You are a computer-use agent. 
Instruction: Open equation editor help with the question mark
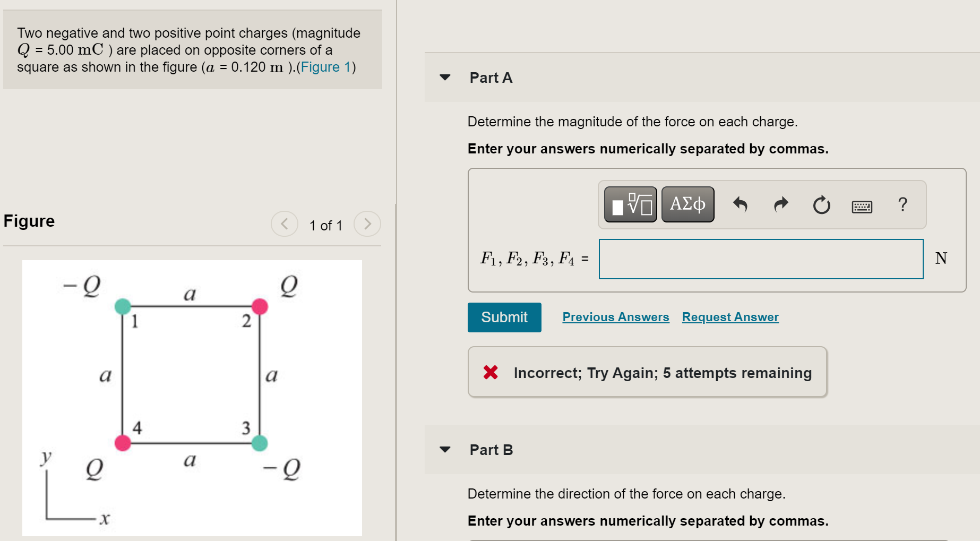pos(902,204)
